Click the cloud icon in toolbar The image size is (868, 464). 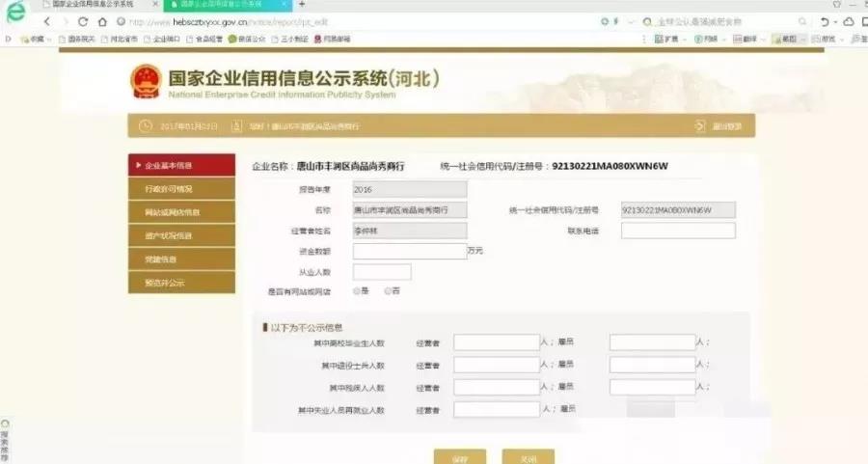pos(848,21)
